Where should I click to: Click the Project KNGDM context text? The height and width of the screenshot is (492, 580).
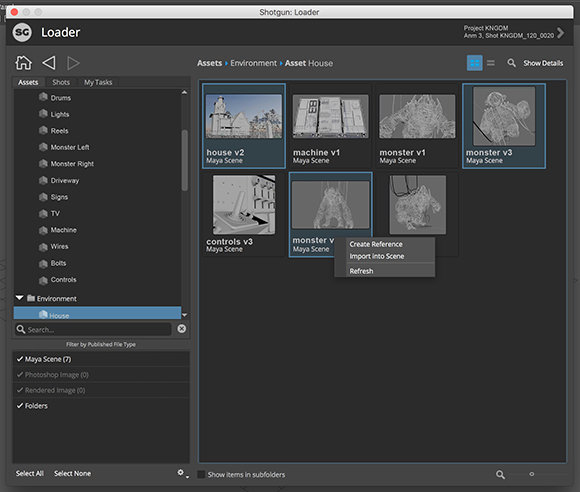point(486,28)
